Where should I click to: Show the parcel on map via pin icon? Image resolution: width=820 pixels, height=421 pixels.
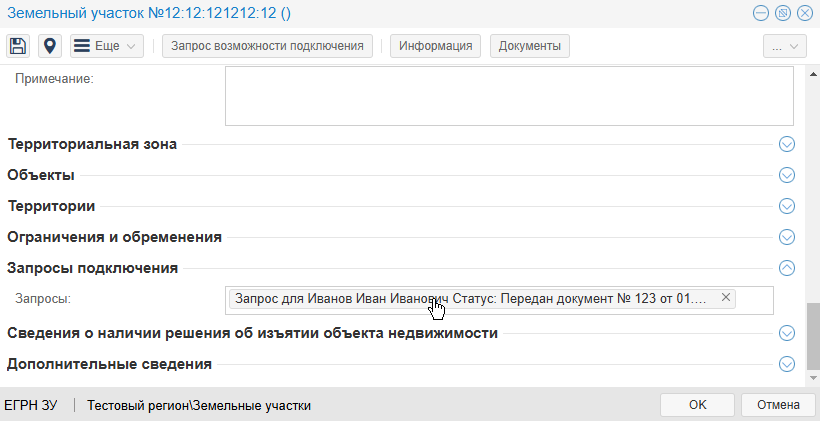pyautogui.click(x=50, y=46)
